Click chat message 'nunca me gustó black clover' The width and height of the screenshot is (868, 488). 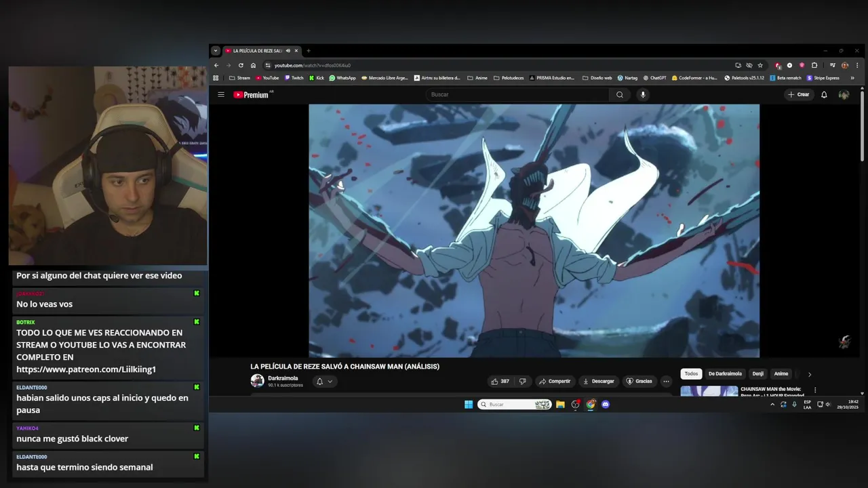pyautogui.click(x=72, y=439)
